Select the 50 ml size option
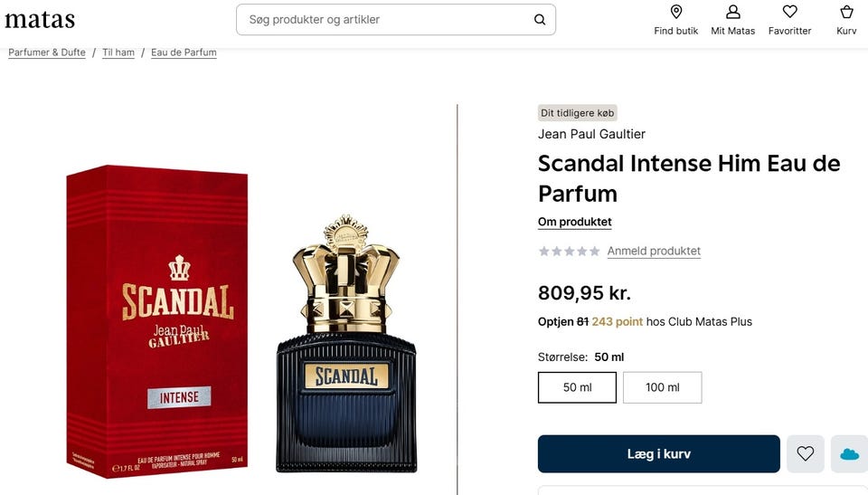Screen dimensions: 868x495 point(577,387)
